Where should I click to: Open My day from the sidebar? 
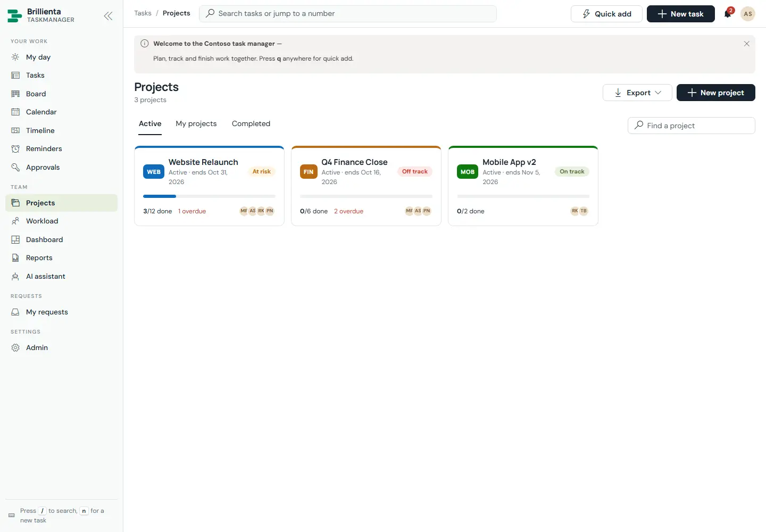[61, 57]
